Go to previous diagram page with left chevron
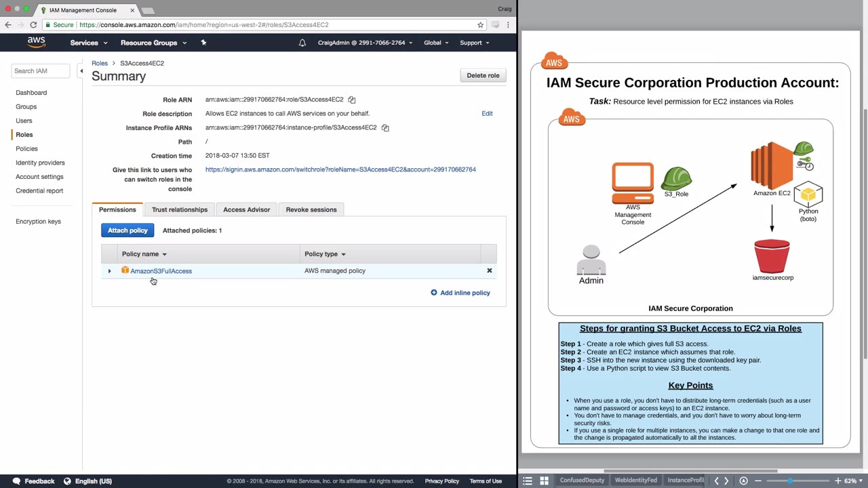This screenshot has width=868, height=488. pyautogui.click(x=717, y=481)
